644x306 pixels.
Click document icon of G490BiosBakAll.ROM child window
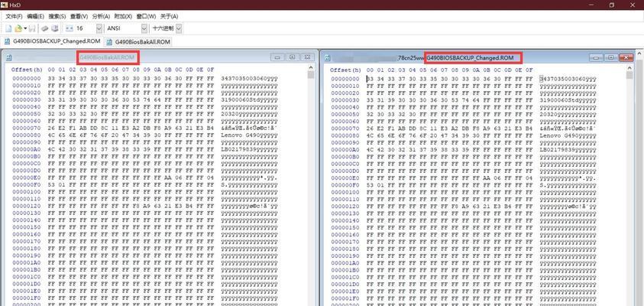[9, 58]
